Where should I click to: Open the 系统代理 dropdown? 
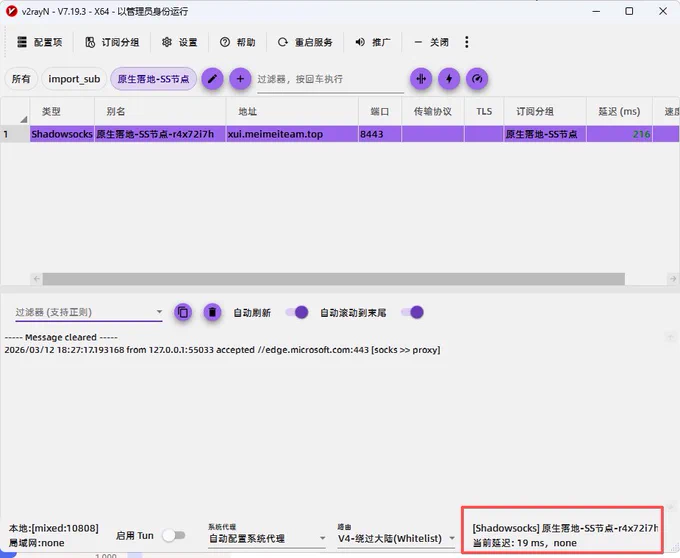[x=267, y=538]
